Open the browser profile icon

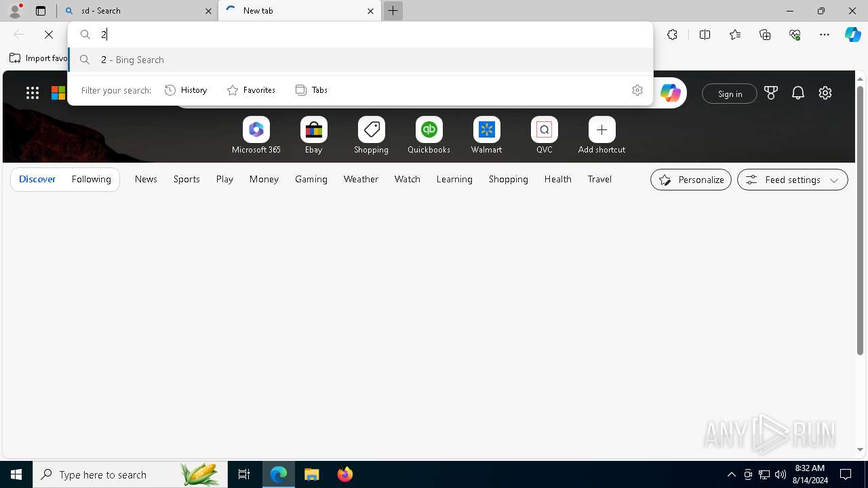(15, 11)
